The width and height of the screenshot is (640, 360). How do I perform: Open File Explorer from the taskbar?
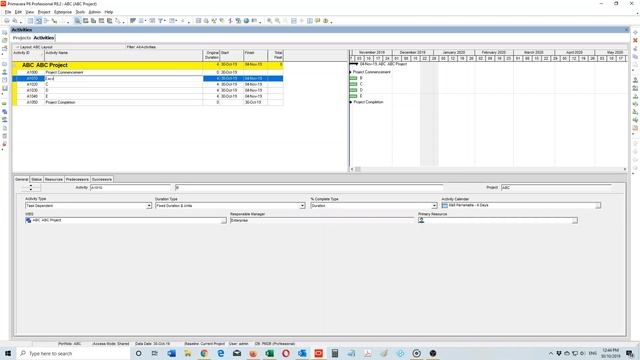[188, 353]
